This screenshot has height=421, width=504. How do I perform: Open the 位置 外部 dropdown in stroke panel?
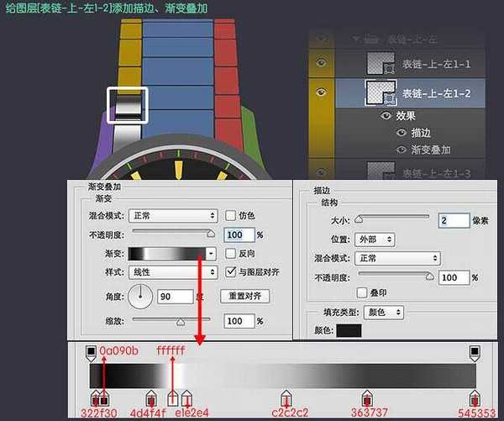[x=402, y=239]
